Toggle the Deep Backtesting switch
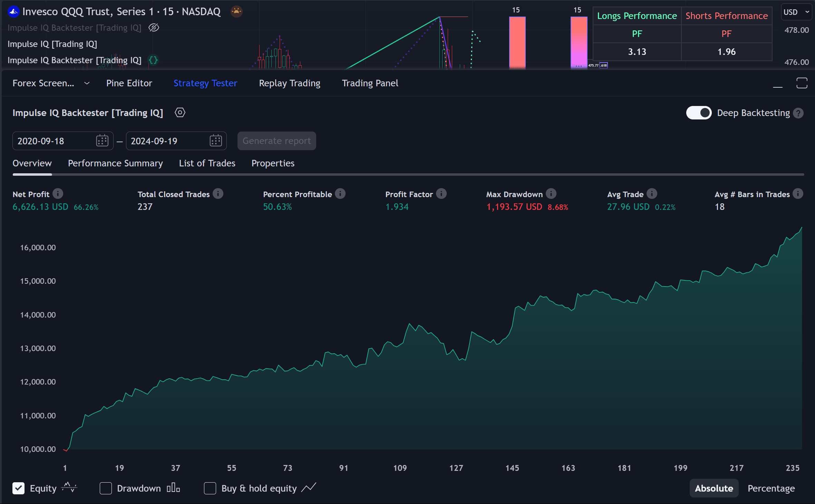815x504 pixels. [699, 113]
